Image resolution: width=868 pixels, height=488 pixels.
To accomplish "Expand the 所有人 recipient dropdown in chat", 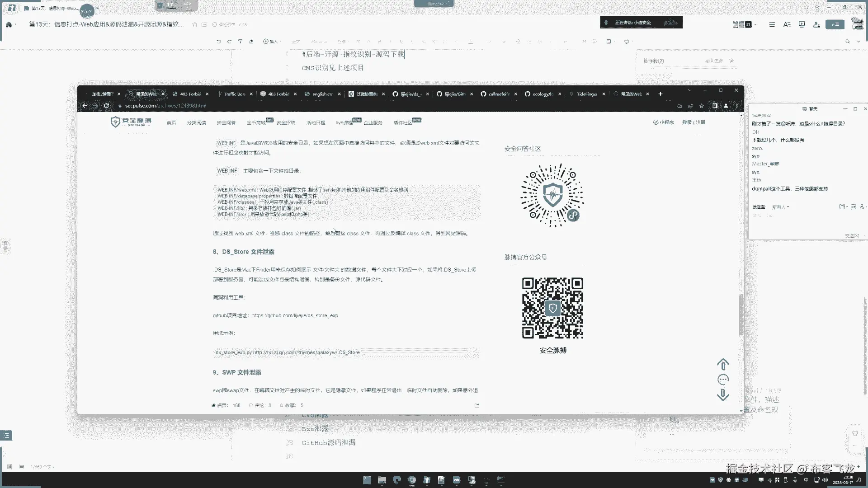I will (x=780, y=207).
